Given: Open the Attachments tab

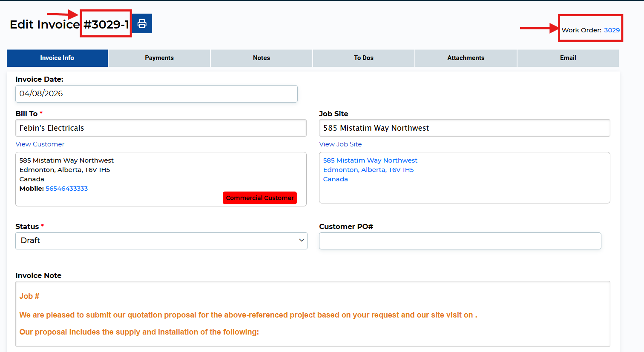Looking at the screenshot, I should [x=466, y=58].
